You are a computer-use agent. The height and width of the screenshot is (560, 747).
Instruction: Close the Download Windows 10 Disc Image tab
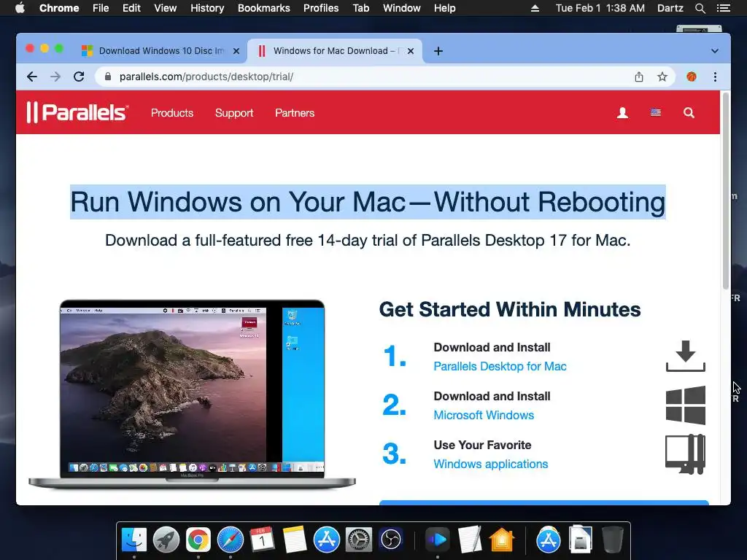236,51
